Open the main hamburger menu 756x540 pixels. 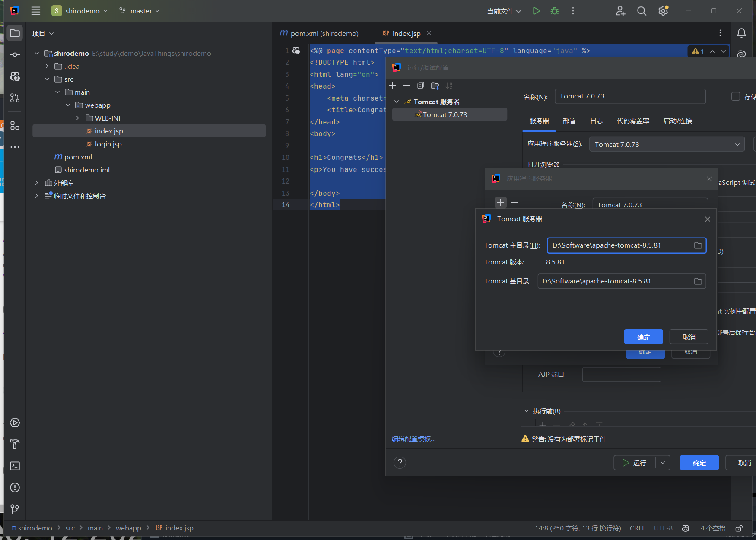click(x=35, y=11)
